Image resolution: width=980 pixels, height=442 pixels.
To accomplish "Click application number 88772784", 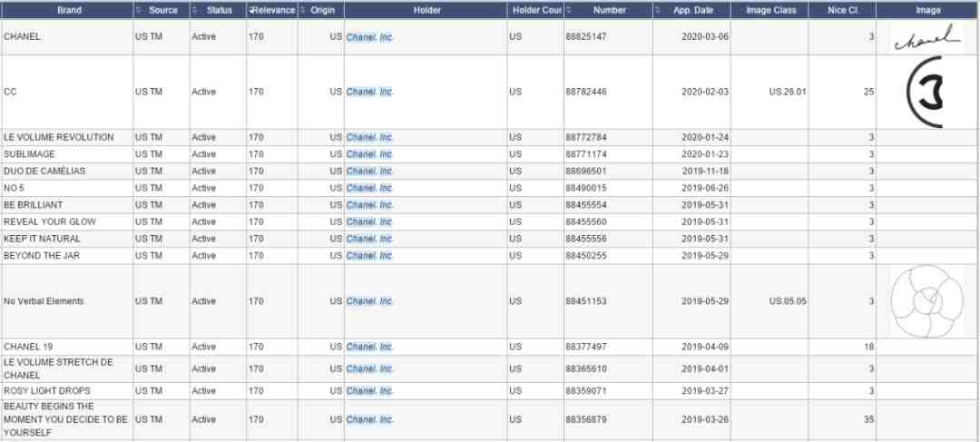I will tap(585, 138).
